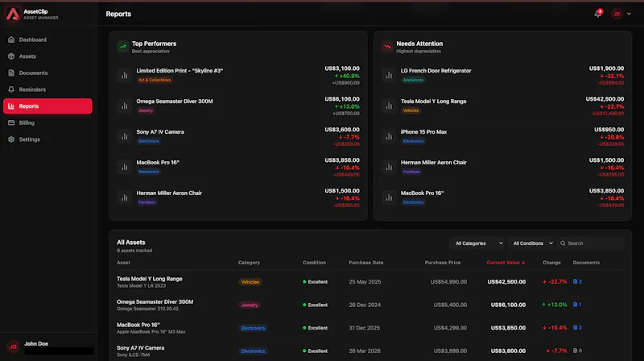Expand the user menu chevron in the top bar
Image resolution: width=644 pixels, height=361 pixels.
629,14
